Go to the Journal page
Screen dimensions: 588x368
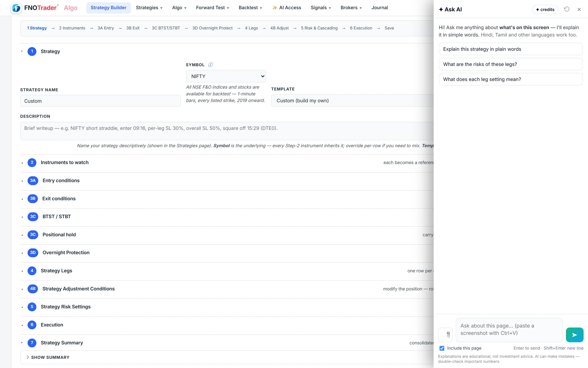(x=379, y=8)
